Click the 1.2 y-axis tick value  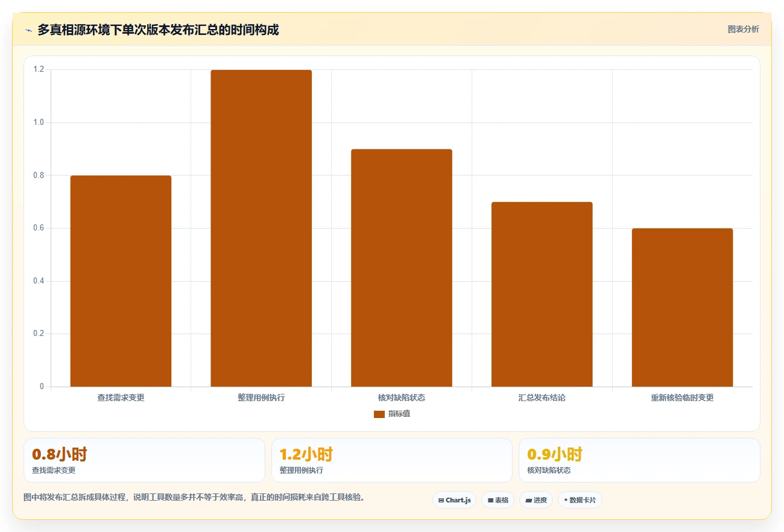pos(39,69)
